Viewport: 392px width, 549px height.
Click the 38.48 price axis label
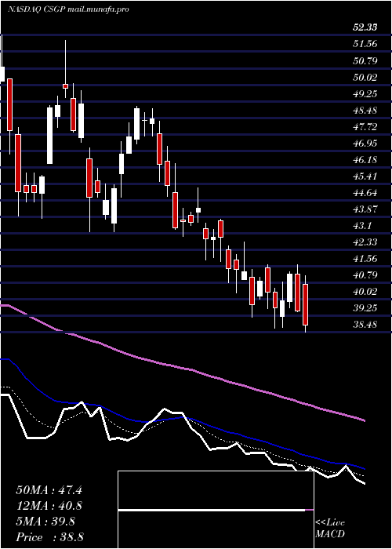point(365,324)
